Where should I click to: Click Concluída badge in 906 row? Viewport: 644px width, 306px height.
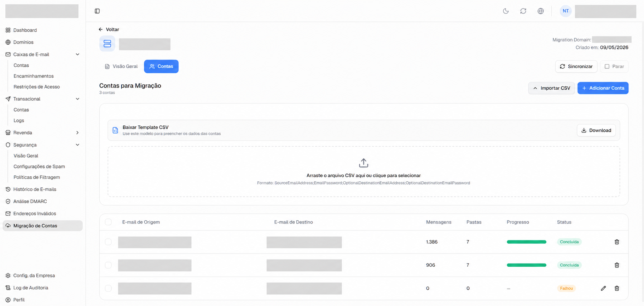pyautogui.click(x=569, y=265)
